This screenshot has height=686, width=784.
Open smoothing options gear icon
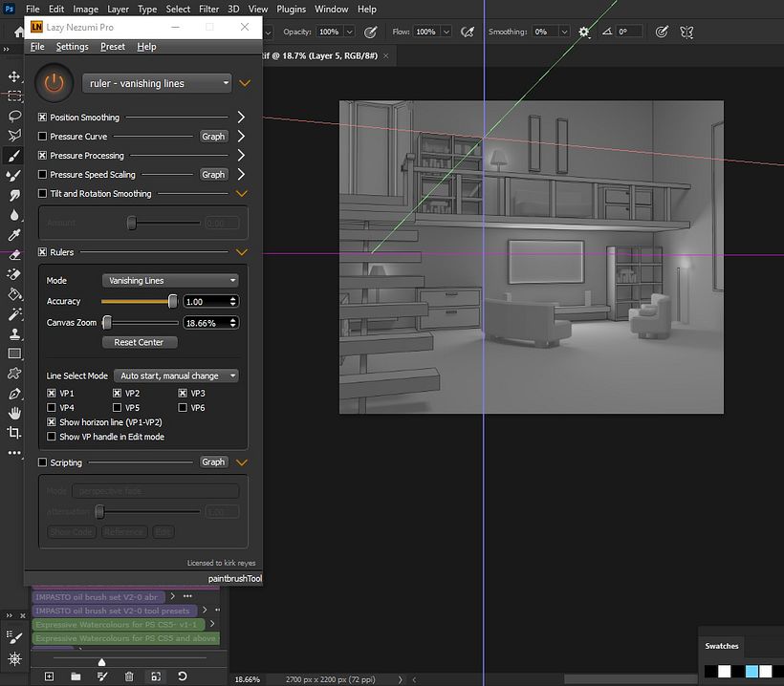(x=583, y=32)
